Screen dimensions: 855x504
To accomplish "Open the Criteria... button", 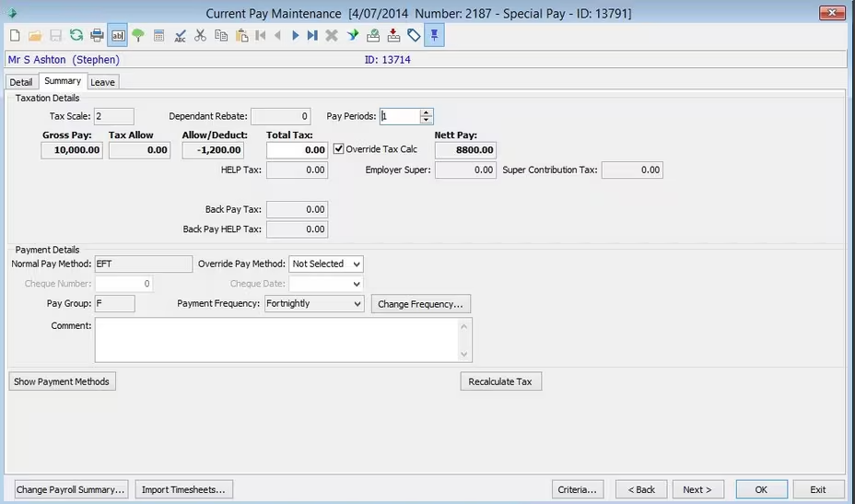I will (x=578, y=489).
